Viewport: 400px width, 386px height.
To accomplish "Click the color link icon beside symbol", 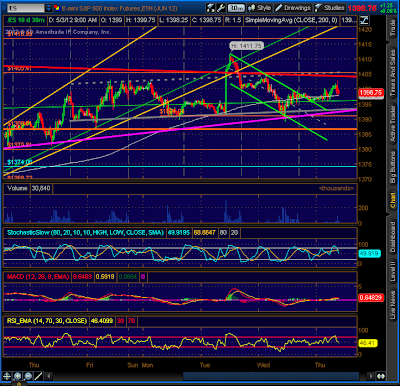I will (x=57, y=8).
